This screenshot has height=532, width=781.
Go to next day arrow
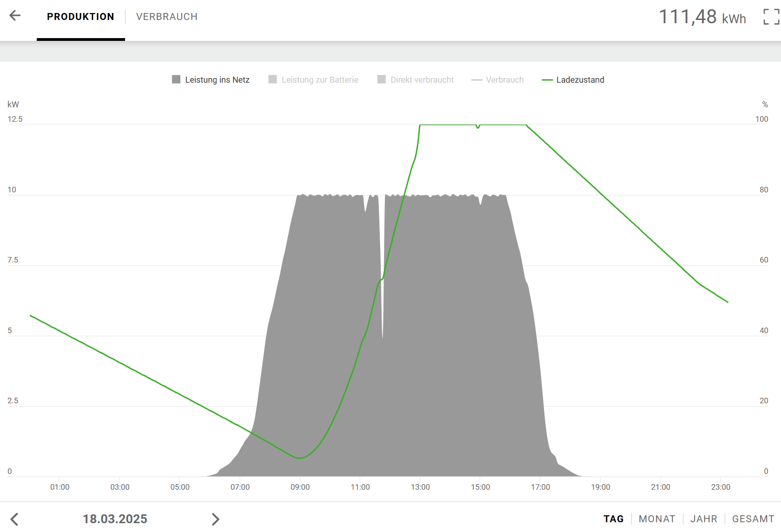click(215, 519)
